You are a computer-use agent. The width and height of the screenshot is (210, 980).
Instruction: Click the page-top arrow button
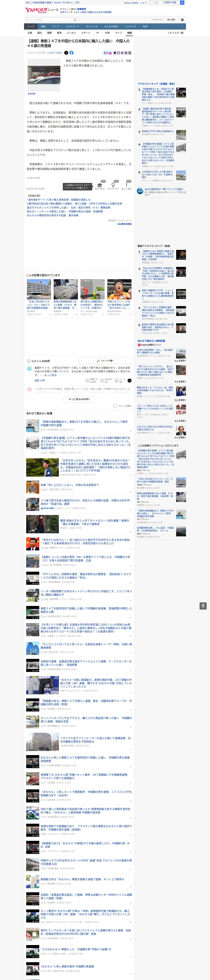203,606
